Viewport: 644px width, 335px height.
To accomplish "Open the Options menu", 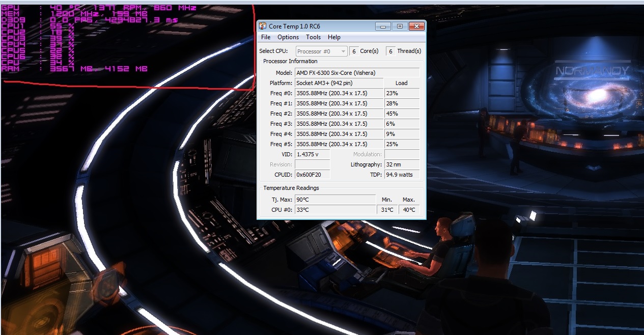I will point(288,37).
